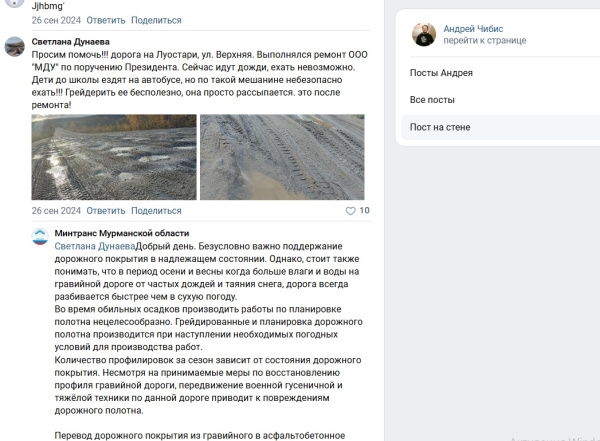The image size is (600, 441).
Task: Click Минтранс Мурманской области author name
Action: pyautogui.click(x=122, y=233)
